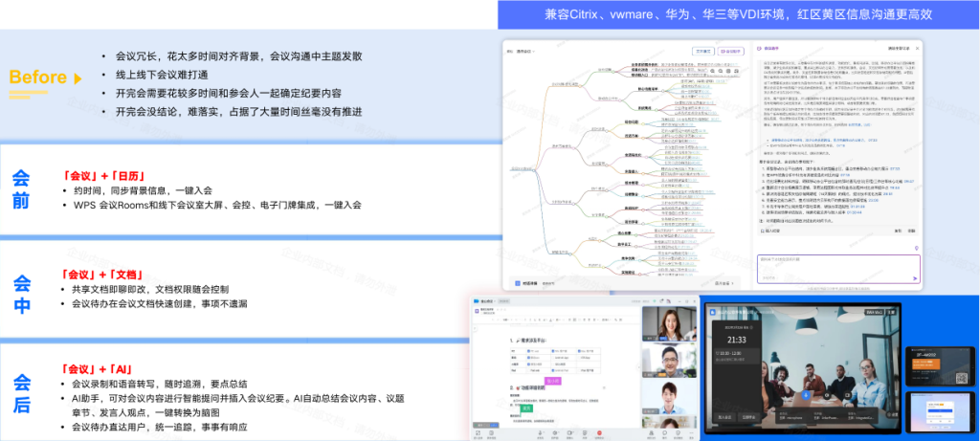Viewport: 980px width, 441px height.
Task: Click the blue meeting app logo in meeting window
Action: point(477,301)
